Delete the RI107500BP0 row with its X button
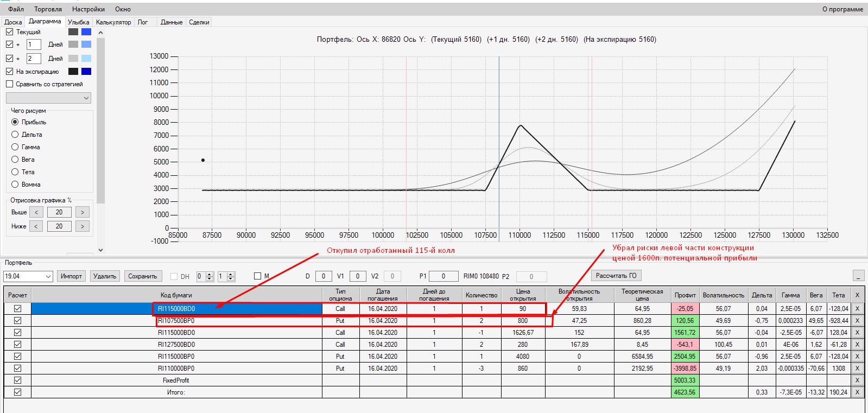Image resolution: width=868 pixels, height=413 pixels. tap(857, 321)
